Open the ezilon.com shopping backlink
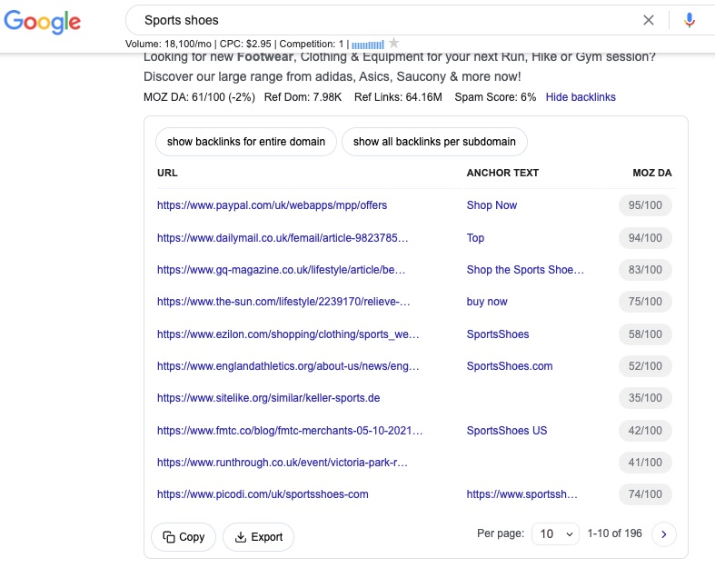Viewport: 715px width, 588px height. click(x=288, y=334)
